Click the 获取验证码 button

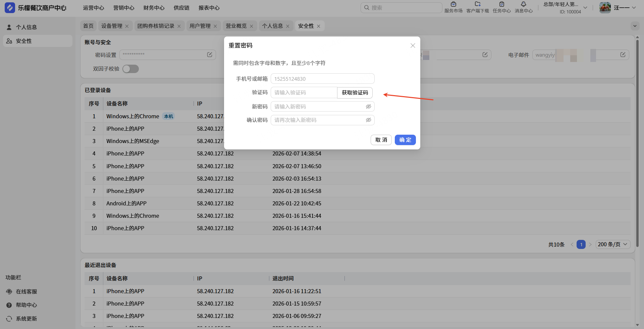tap(355, 93)
